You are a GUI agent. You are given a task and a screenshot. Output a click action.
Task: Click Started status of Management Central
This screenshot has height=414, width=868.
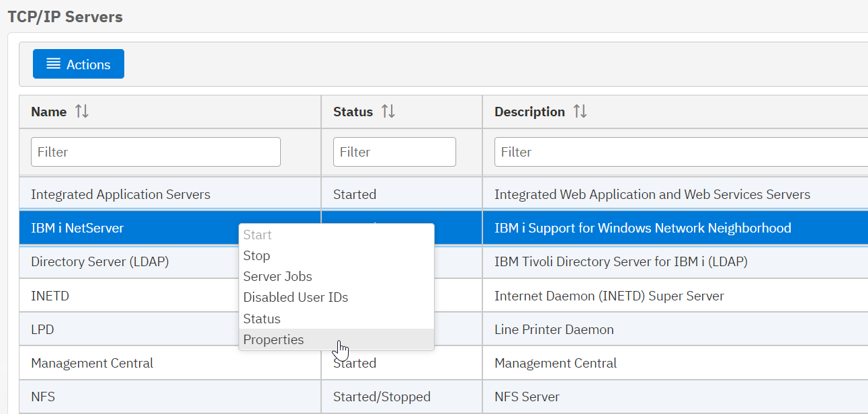(x=355, y=363)
